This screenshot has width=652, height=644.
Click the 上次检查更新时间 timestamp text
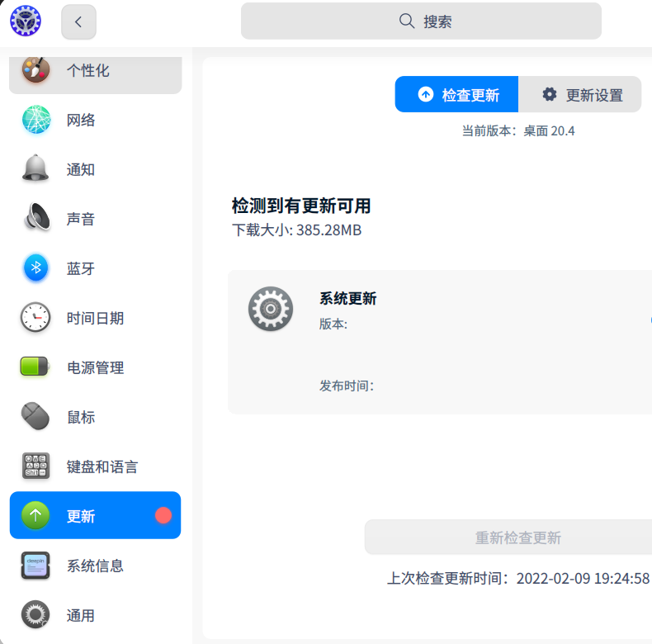[518, 578]
